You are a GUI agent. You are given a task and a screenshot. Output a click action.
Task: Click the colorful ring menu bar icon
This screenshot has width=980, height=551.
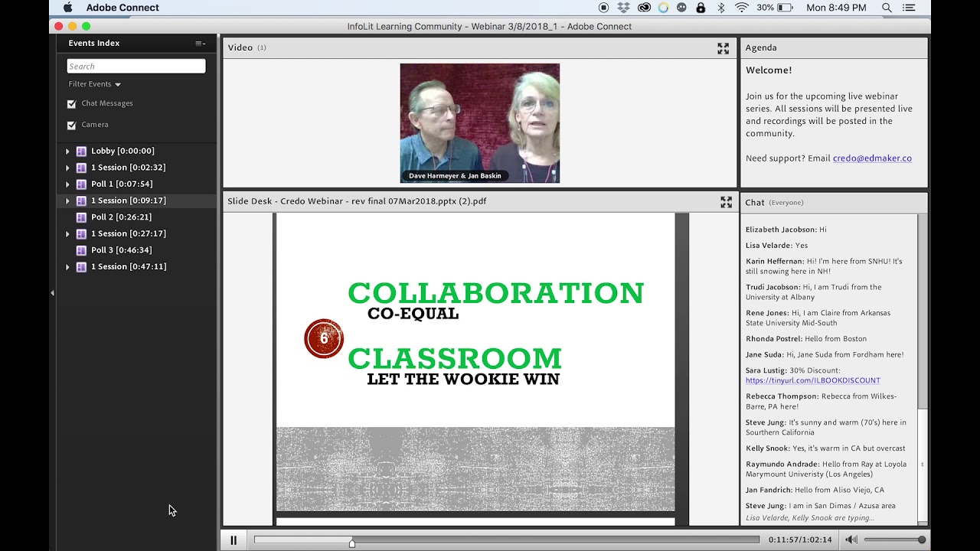point(663,8)
